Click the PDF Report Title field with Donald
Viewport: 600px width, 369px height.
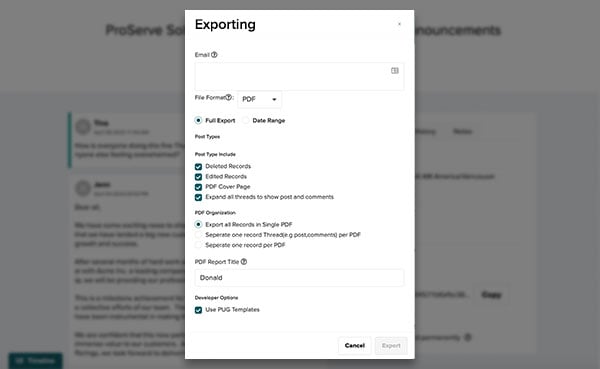point(299,278)
